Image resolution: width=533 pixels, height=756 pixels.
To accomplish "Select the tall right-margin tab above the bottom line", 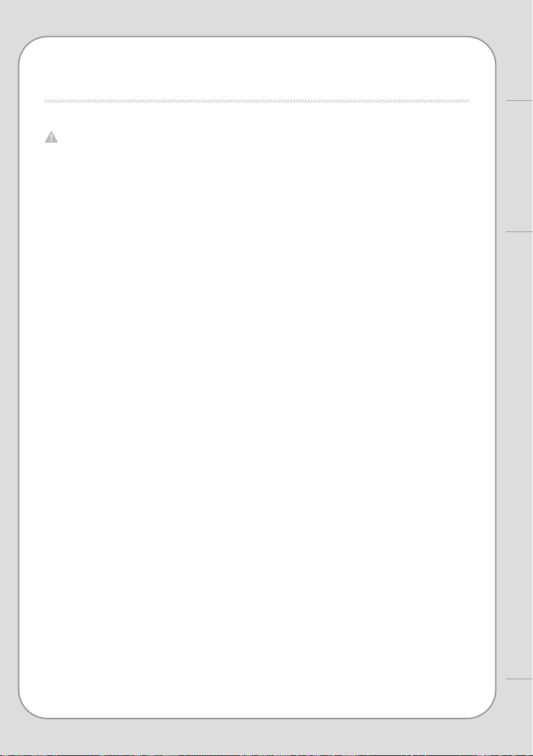I will coord(520,455).
